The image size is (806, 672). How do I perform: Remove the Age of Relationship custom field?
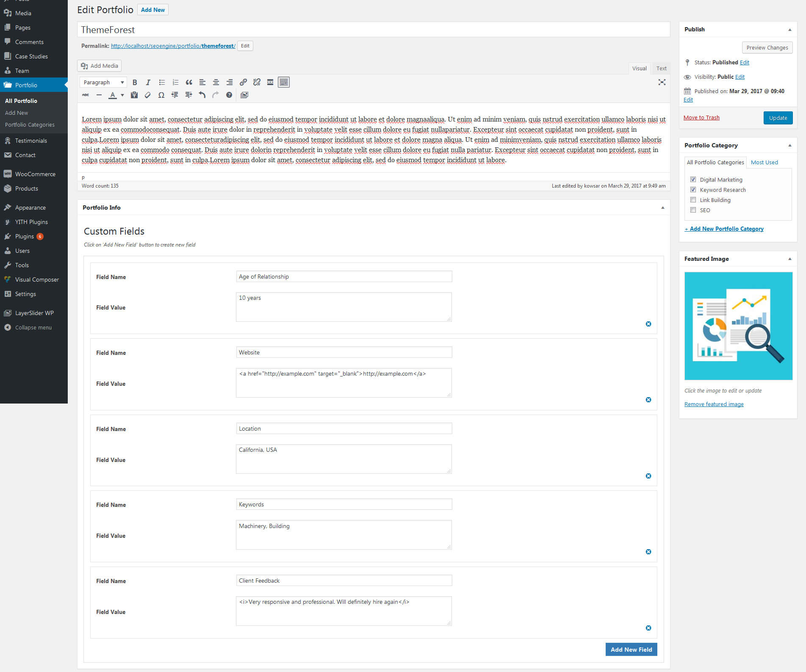[648, 324]
